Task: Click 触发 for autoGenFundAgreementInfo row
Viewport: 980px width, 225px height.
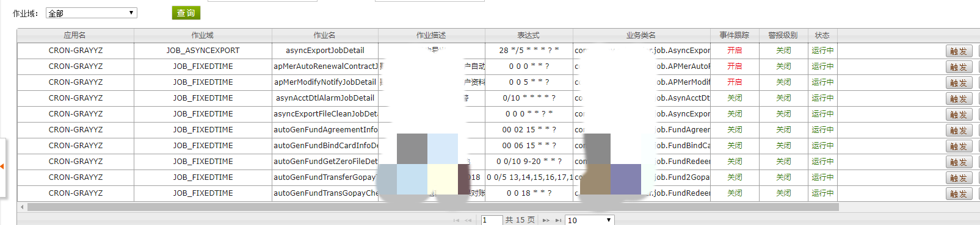Action: point(959,130)
